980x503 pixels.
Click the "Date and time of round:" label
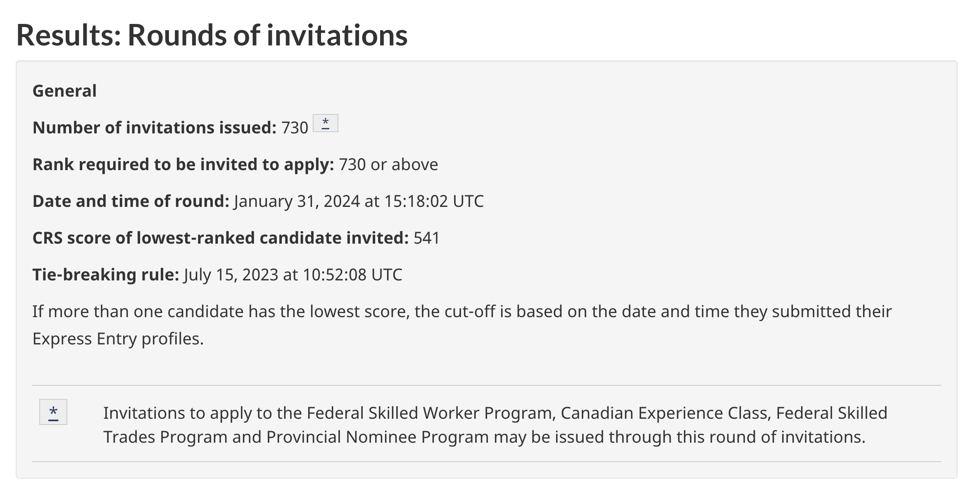tap(131, 201)
